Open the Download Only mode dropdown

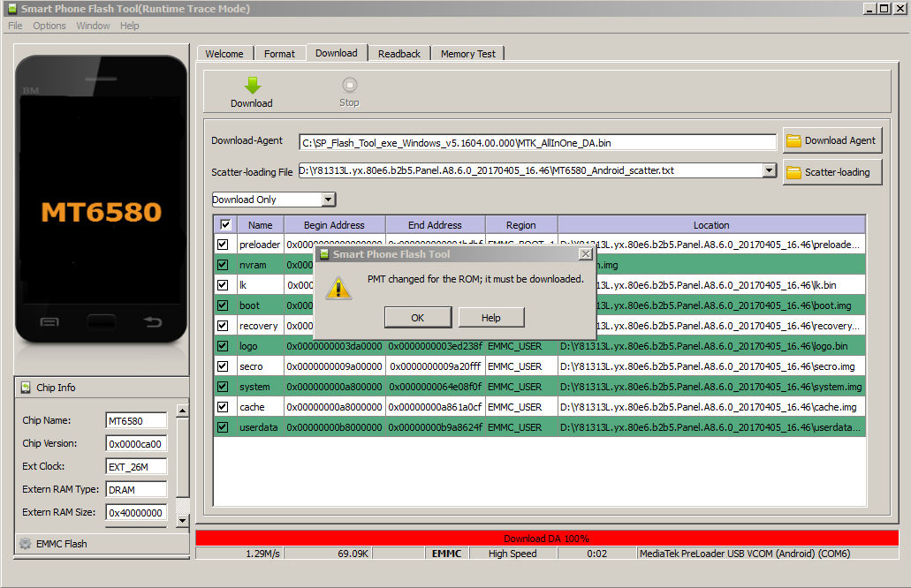[328, 200]
